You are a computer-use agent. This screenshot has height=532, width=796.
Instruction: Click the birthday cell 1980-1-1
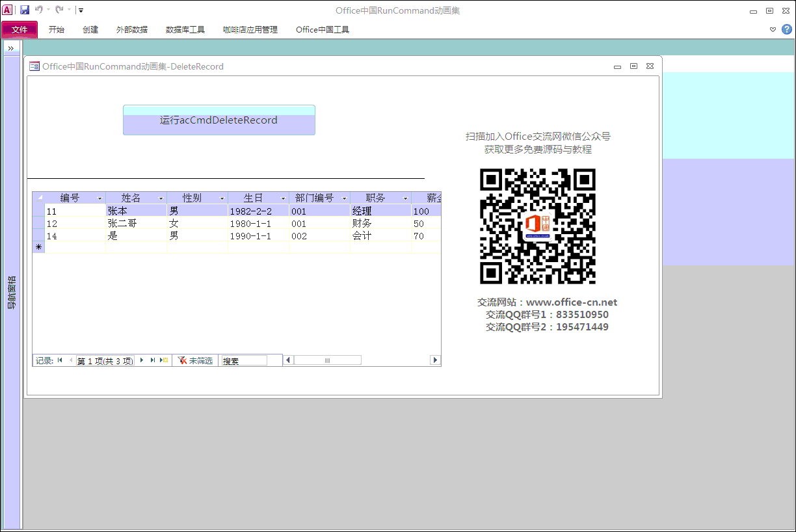[258, 223]
